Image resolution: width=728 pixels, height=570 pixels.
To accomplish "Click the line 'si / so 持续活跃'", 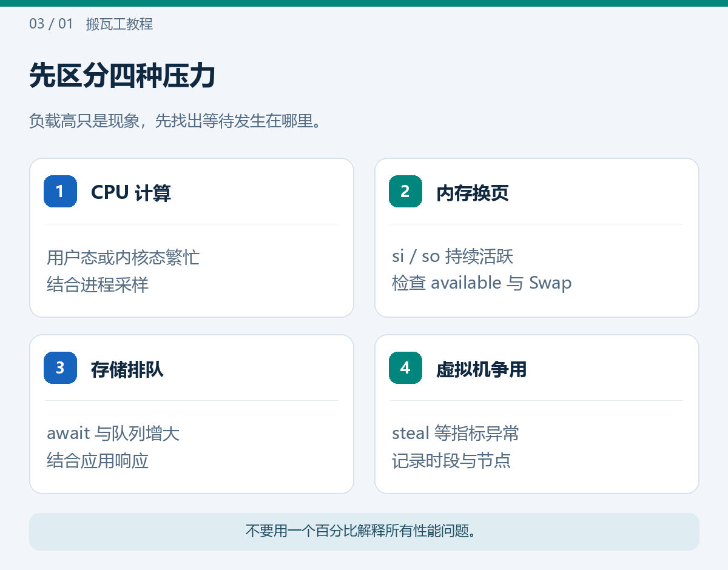I will click(x=453, y=256).
